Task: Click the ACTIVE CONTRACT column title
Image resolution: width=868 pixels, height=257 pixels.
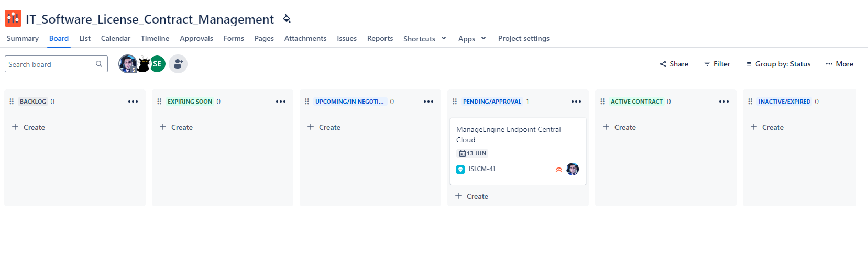Action: pyautogui.click(x=636, y=102)
